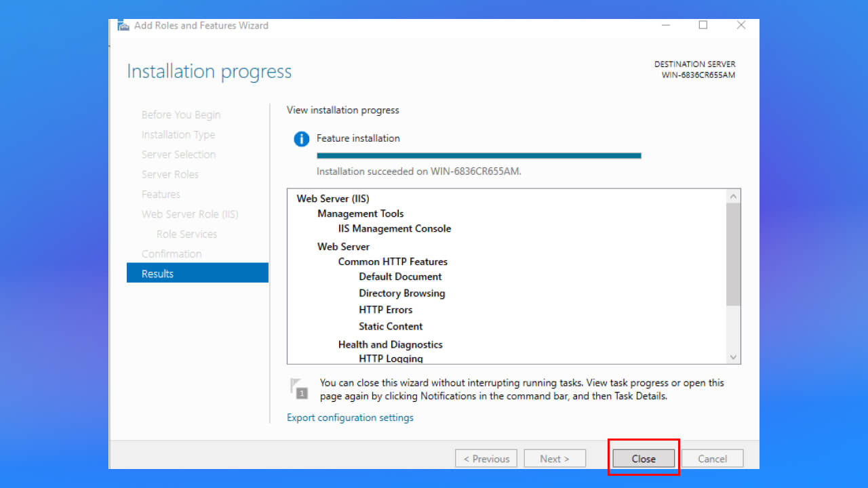This screenshot has height=488, width=868.
Task: Select the Results step in the sidebar
Action: click(x=197, y=273)
